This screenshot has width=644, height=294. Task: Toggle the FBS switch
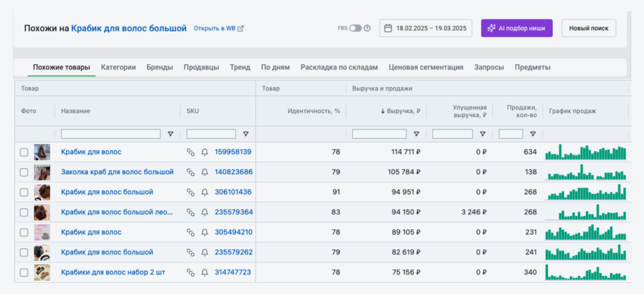pos(355,28)
